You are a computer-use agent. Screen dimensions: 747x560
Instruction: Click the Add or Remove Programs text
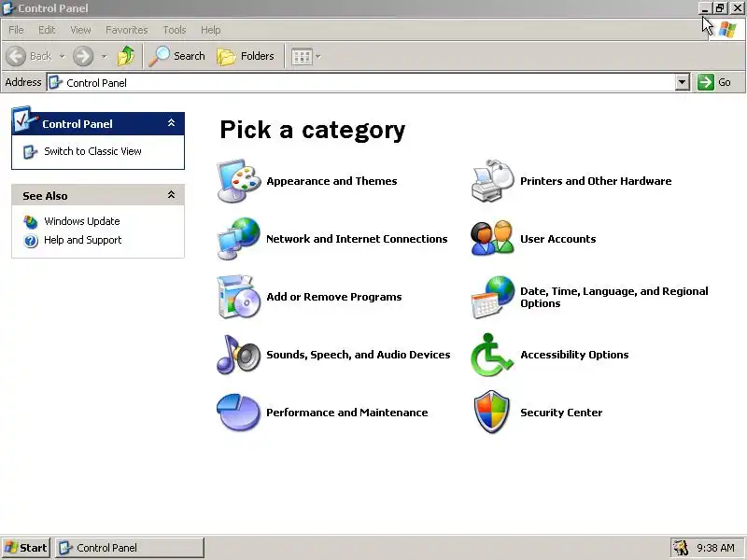[x=334, y=297]
